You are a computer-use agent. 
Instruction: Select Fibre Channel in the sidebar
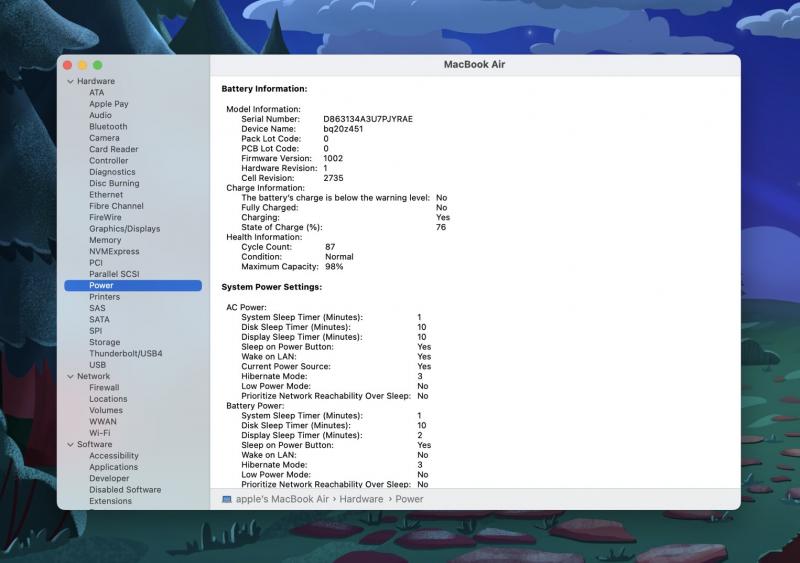click(x=116, y=206)
